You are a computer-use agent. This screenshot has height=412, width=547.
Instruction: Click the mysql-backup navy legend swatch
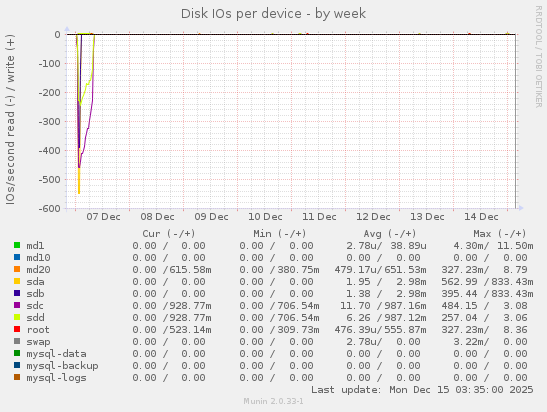[17, 365]
